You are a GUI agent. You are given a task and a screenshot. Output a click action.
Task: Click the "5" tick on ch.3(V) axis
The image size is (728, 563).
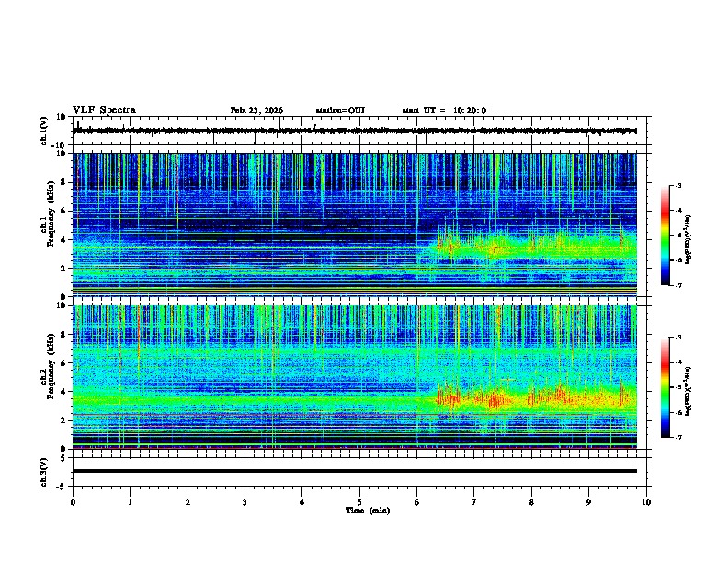tap(63, 458)
